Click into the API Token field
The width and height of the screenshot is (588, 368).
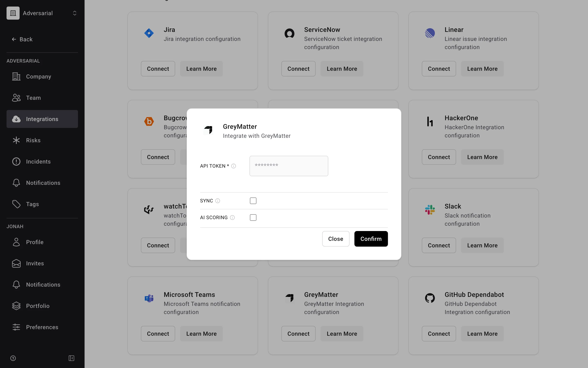[x=289, y=166]
